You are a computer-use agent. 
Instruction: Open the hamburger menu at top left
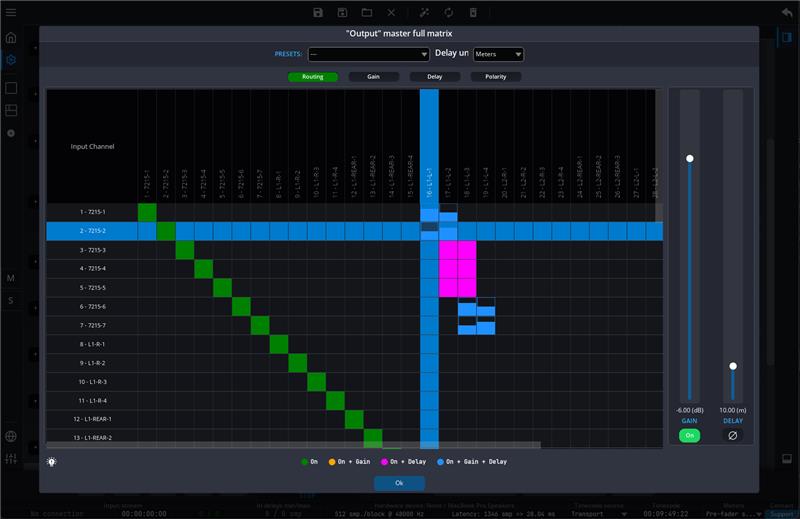(11, 12)
